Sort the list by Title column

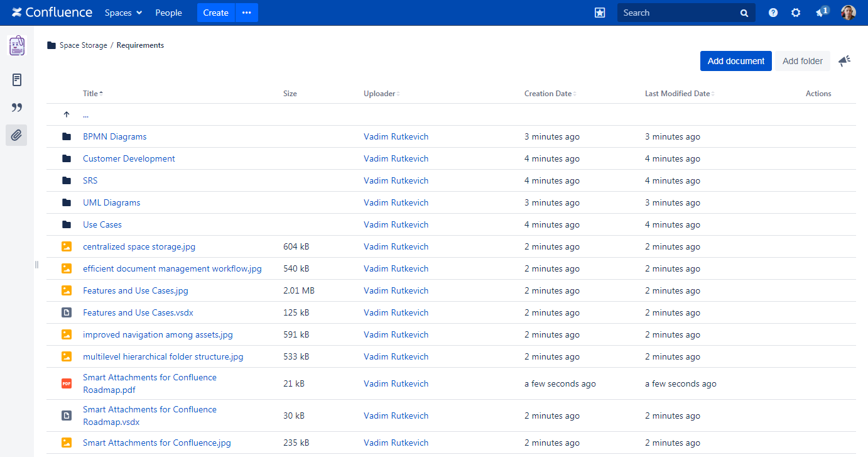pos(92,94)
